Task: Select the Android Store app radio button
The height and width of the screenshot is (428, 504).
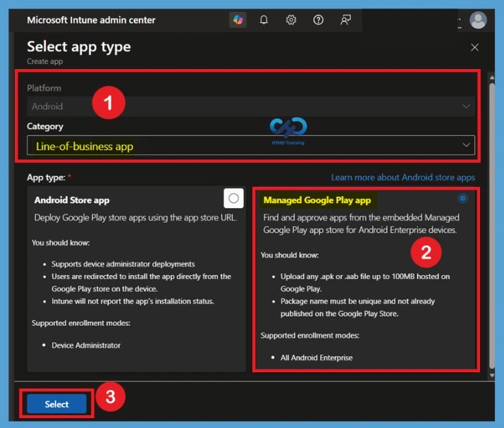Action: click(234, 198)
